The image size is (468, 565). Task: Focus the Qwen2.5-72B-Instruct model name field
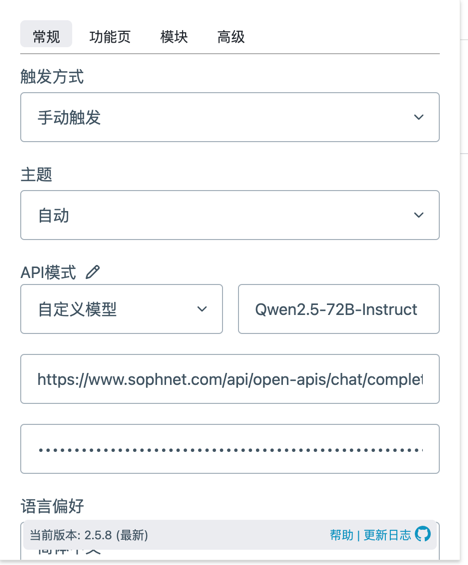pyautogui.click(x=339, y=309)
